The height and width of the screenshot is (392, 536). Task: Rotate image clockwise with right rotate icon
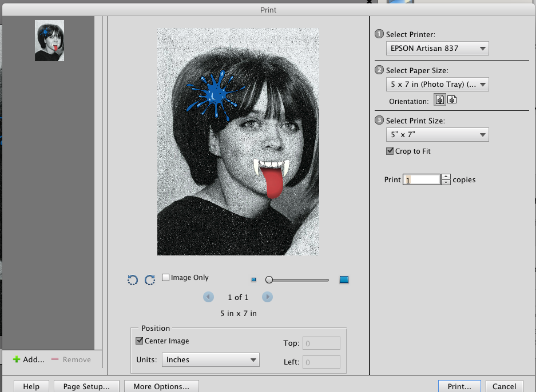coord(150,279)
